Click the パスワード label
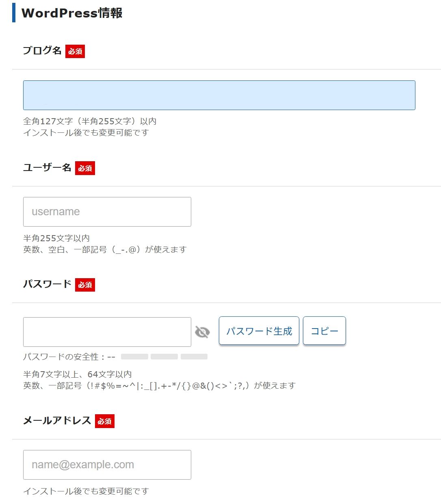 [x=47, y=284]
